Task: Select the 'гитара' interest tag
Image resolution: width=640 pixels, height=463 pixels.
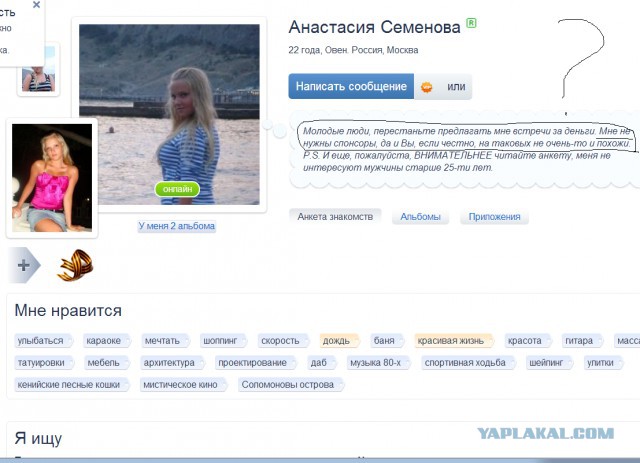Action: (582, 341)
